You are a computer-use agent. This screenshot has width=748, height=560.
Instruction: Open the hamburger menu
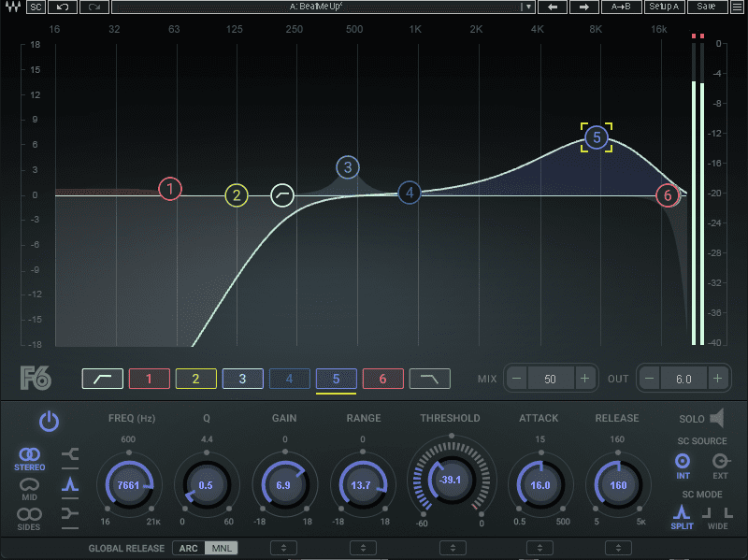click(738, 7)
